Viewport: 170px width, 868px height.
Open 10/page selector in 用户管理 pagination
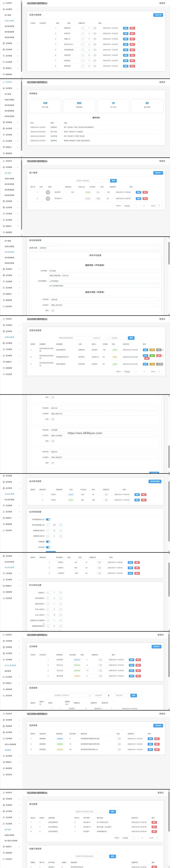tap(130, 206)
